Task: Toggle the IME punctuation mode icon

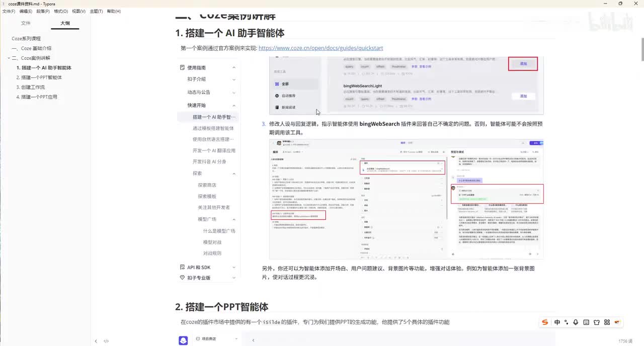Action: (567, 322)
